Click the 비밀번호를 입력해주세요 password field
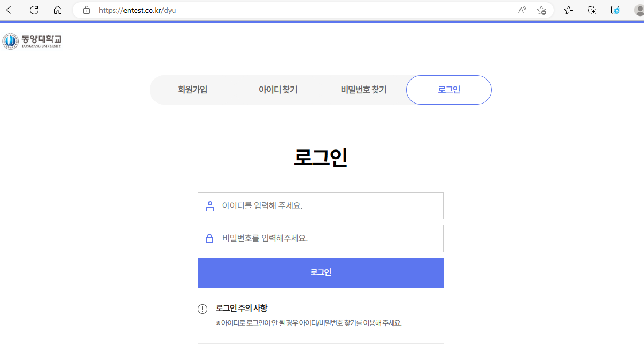Screen dimensions: 644x348 (x=329, y=238)
